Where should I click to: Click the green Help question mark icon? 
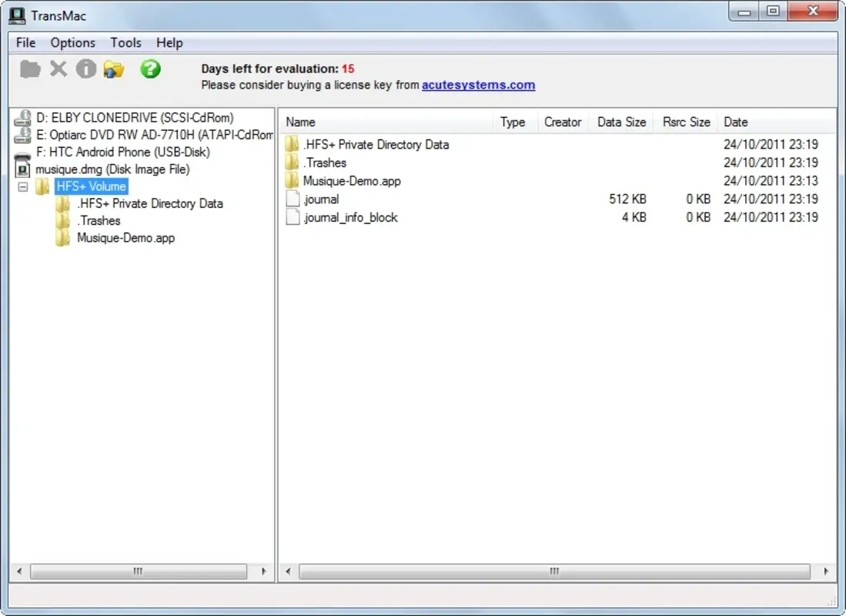pos(149,69)
